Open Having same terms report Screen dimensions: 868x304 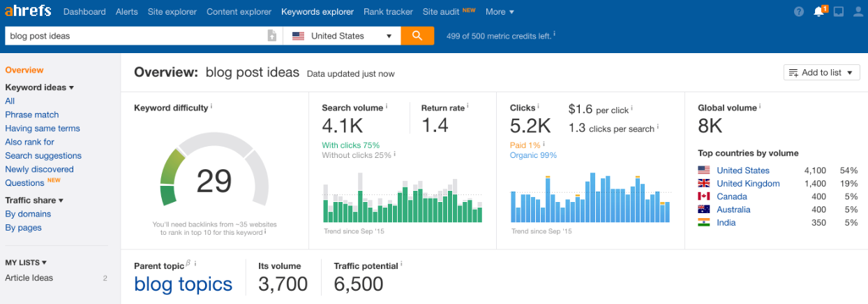point(43,128)
